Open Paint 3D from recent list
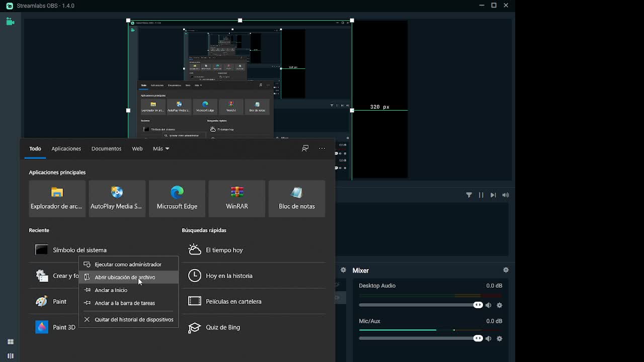Image resolution: width=644 pixels, height=362 pixels. [53, 327]
